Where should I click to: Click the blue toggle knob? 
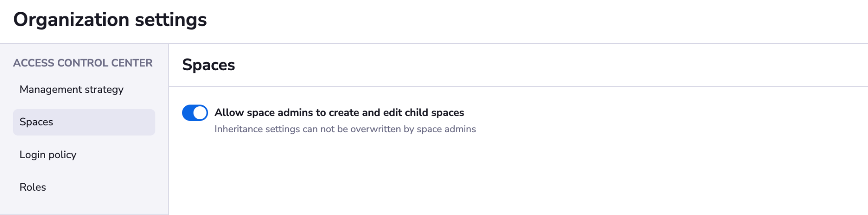(200, 113)
